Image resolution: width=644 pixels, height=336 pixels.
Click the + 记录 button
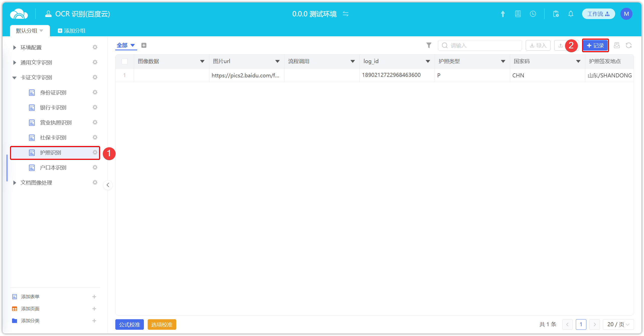tap(595, 46)
